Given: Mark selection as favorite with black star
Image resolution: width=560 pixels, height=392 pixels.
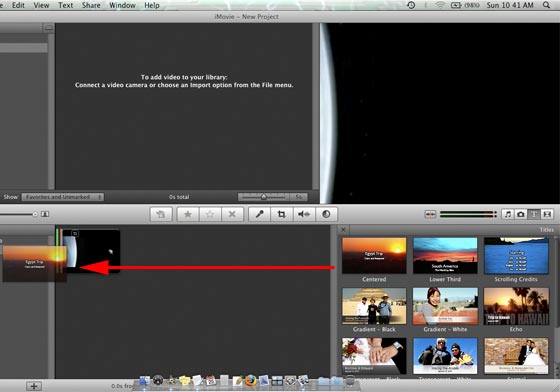Looking at the screenshot, I should tap(188, 214).
